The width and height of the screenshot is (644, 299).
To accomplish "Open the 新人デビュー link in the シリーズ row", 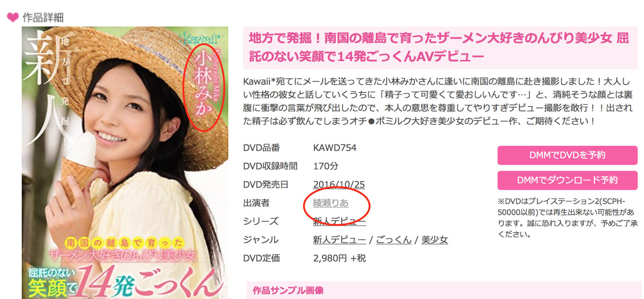I will click(x=339, y=221).
